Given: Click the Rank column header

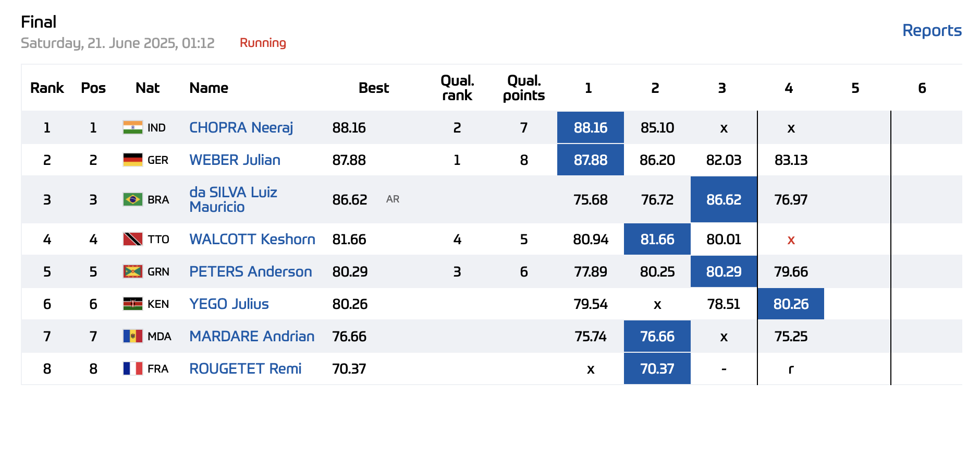Looking at the screenshot, I should (47, 88).
